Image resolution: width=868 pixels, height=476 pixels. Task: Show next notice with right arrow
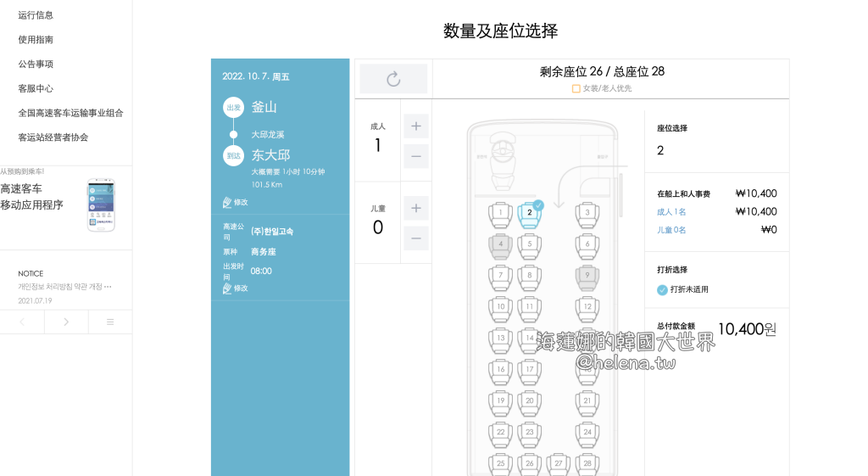click(66, 322)
